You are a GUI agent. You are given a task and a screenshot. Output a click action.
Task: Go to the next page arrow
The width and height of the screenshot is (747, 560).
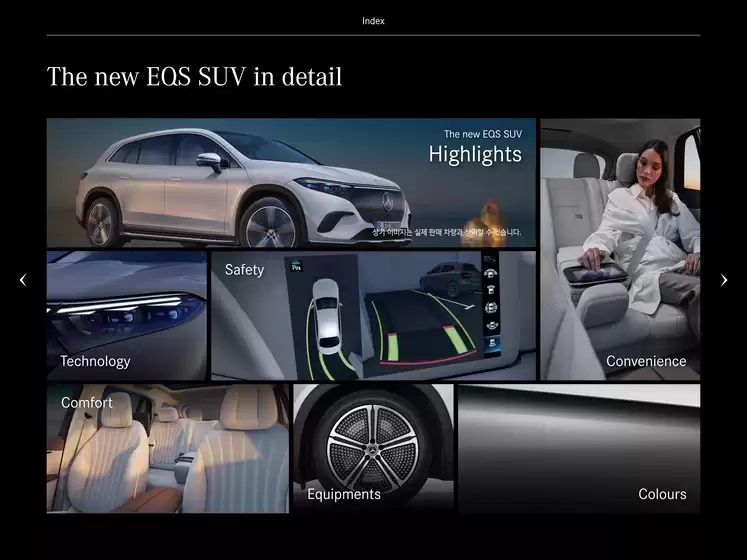(x=724, y=280)
